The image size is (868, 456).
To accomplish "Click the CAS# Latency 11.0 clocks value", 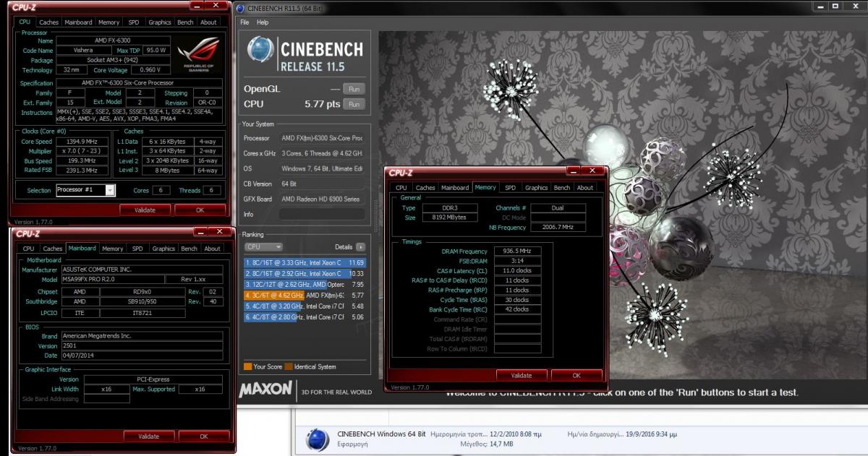I will (518, 270).
